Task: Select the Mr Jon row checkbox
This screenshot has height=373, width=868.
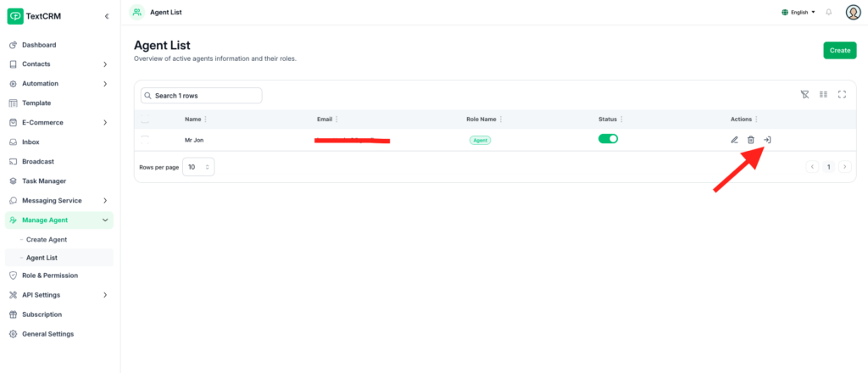Action: click(145, 139)
